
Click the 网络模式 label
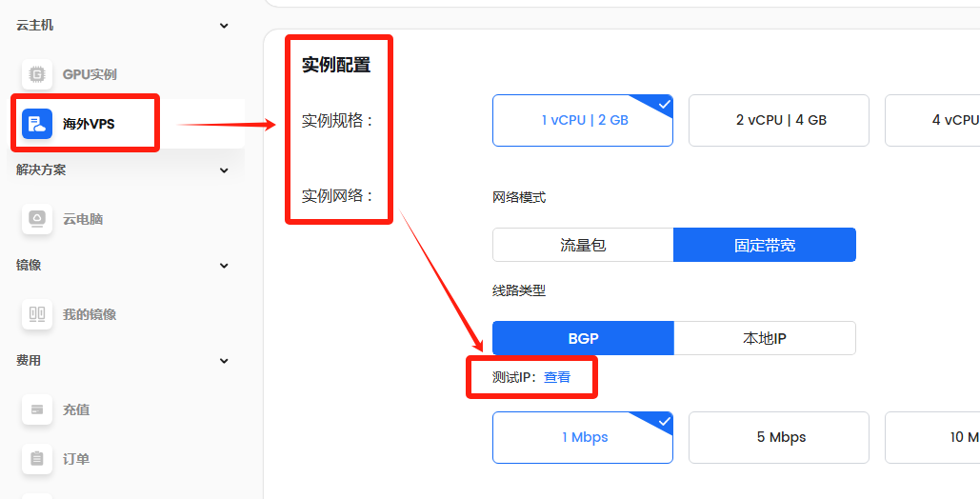pos(519,197)
